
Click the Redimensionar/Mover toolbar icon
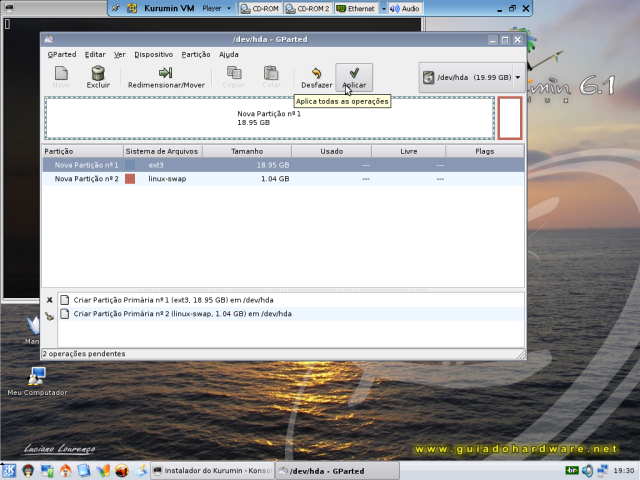tap(166, 73)
